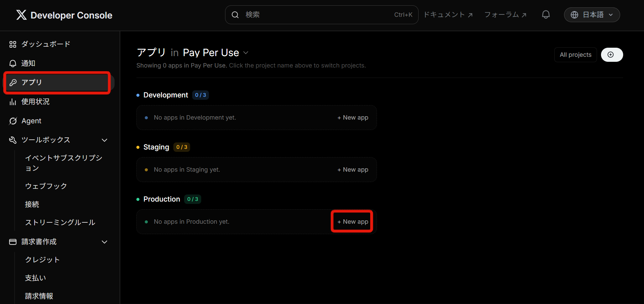Screen dimensions: 644x304
Task: Open 支払い billing item
Action: 35,278
